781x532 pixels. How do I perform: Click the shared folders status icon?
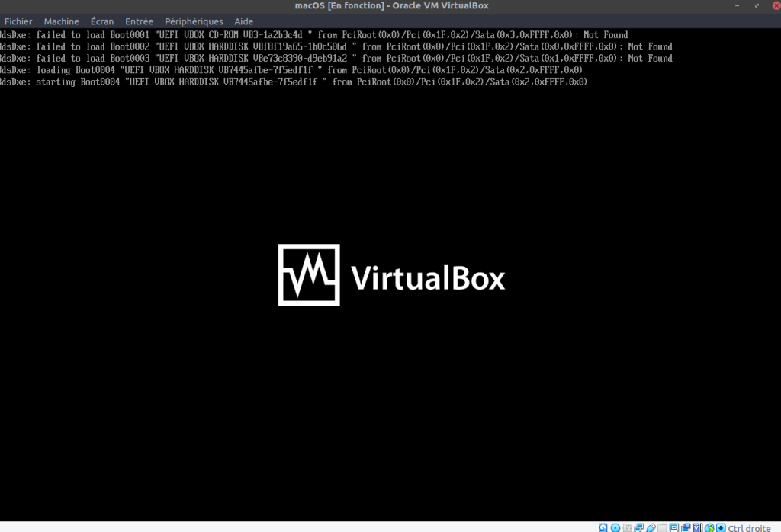point(662,527)
